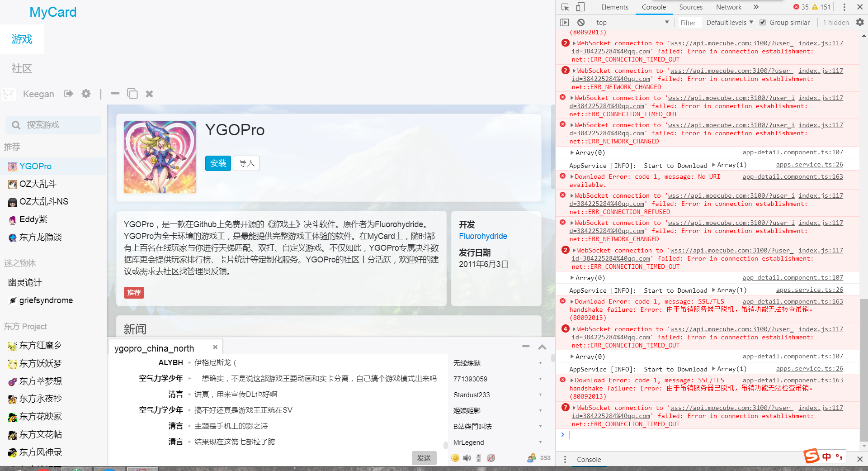Screen dimensions: 868x471
Task: Open drawer three-dot menu beside Console
Action: tap(565, 459)
